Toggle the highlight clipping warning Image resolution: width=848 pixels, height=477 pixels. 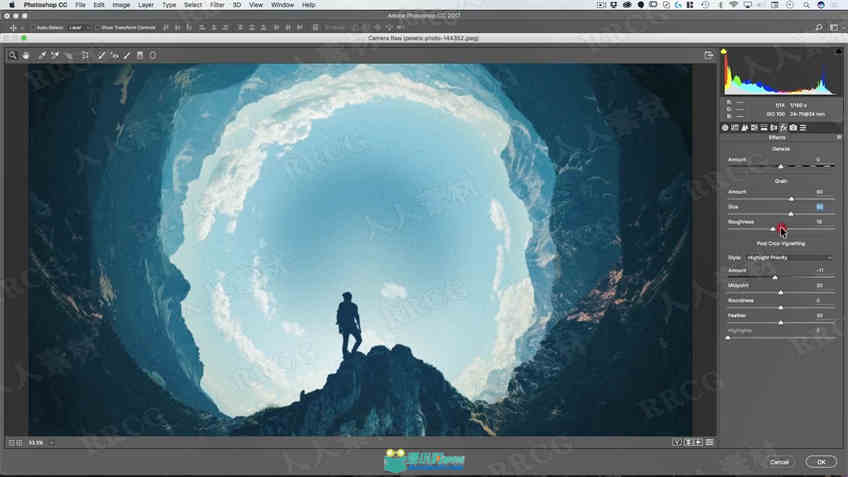839,51
